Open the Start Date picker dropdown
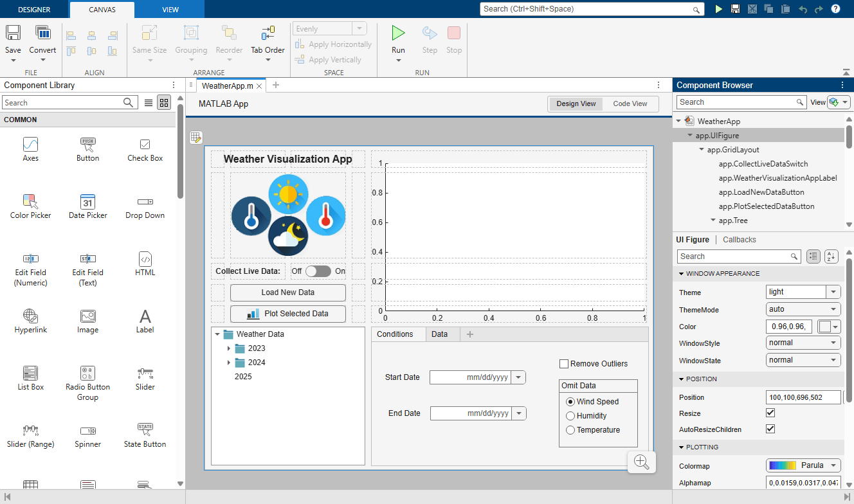854x504 pixels. pos(518,377)
